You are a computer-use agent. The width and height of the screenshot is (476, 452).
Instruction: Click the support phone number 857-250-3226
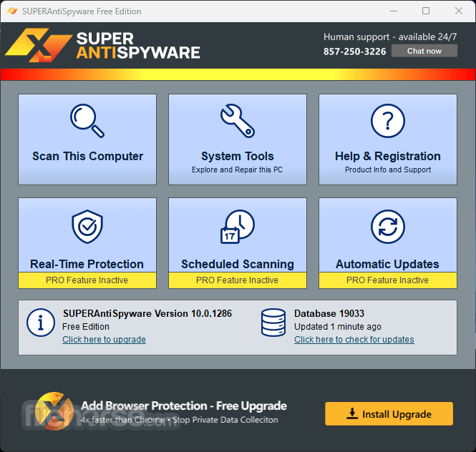354,51
